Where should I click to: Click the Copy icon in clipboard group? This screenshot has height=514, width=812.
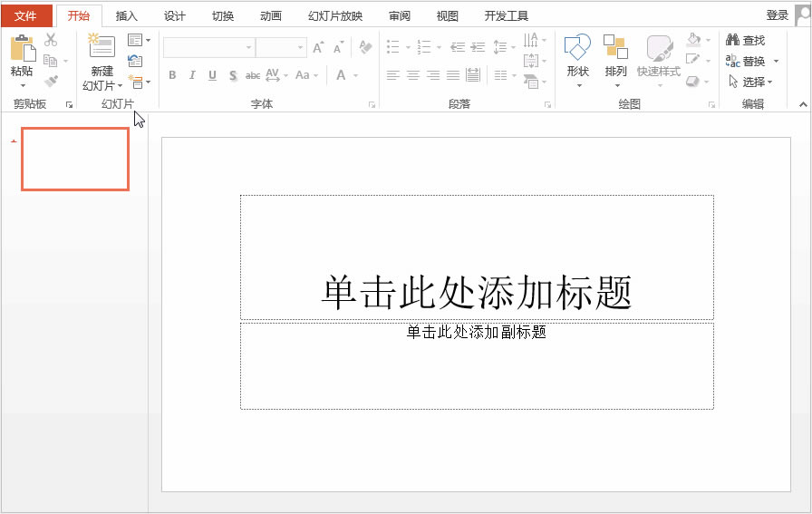click(50, 61)
